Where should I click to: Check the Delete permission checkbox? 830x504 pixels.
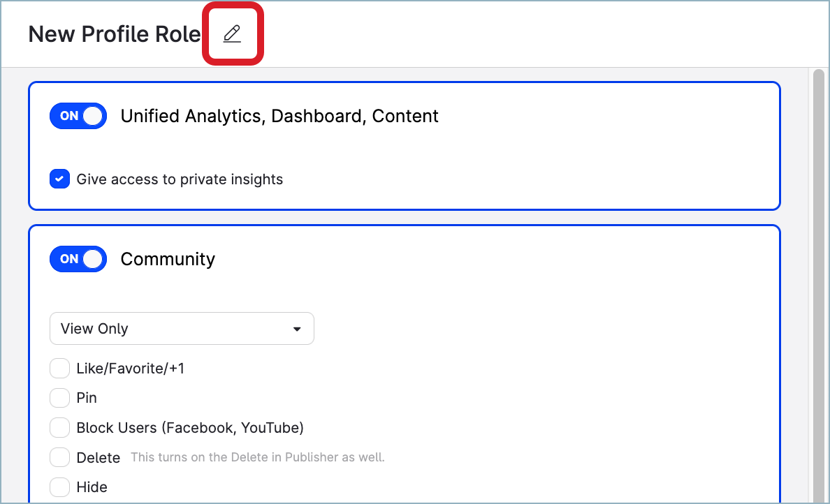59,457
